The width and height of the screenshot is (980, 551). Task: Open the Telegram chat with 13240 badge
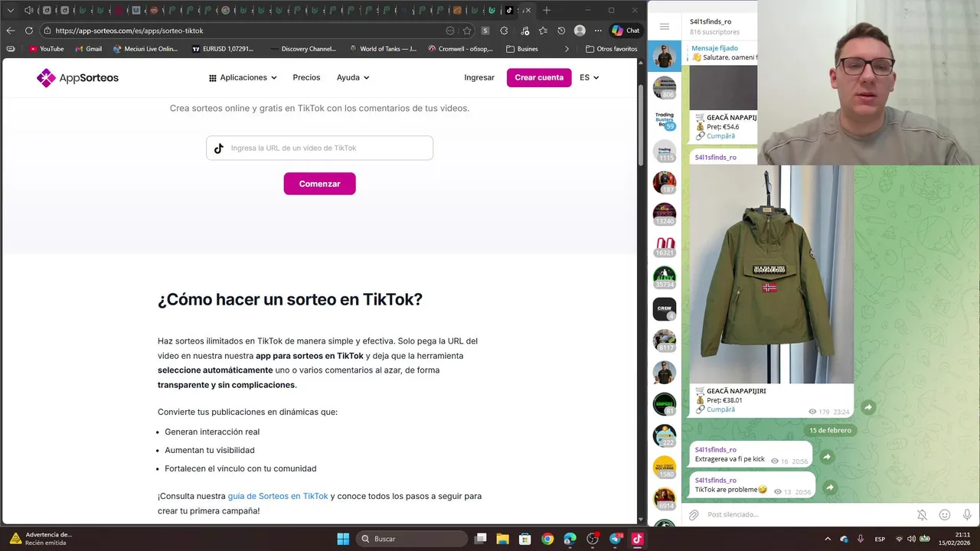click(x=665, y=214)
